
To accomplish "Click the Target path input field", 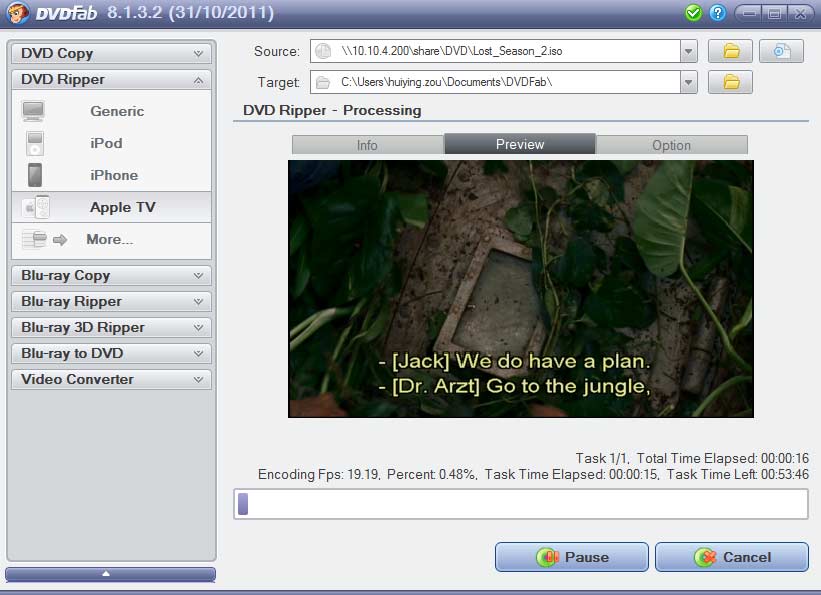I will tap(495, 82).
